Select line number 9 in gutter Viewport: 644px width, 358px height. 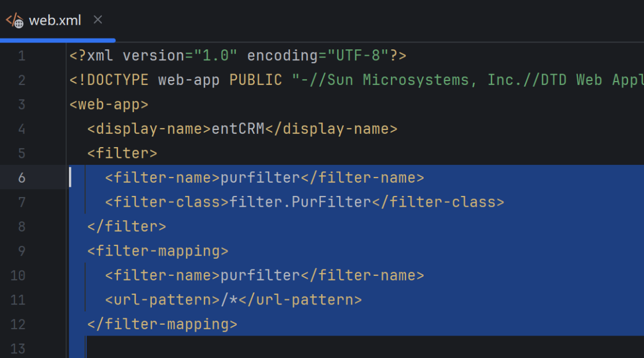[x=21, y=251]
